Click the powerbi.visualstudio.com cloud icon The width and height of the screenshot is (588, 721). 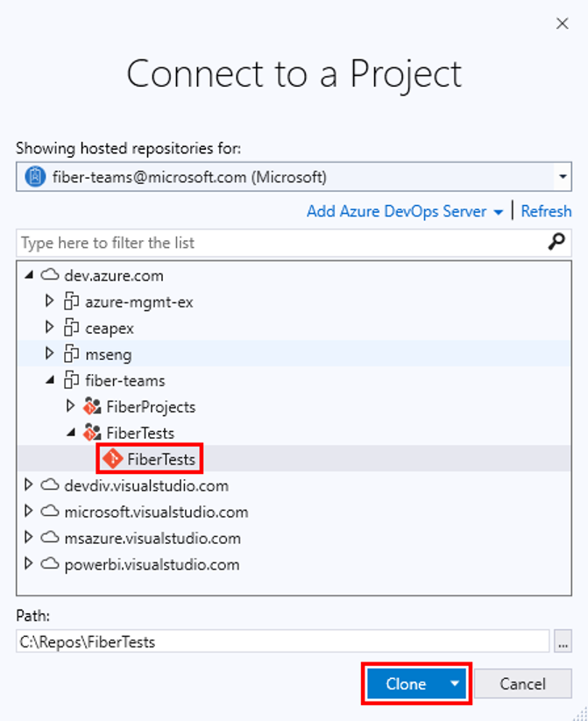coord(50,564)
